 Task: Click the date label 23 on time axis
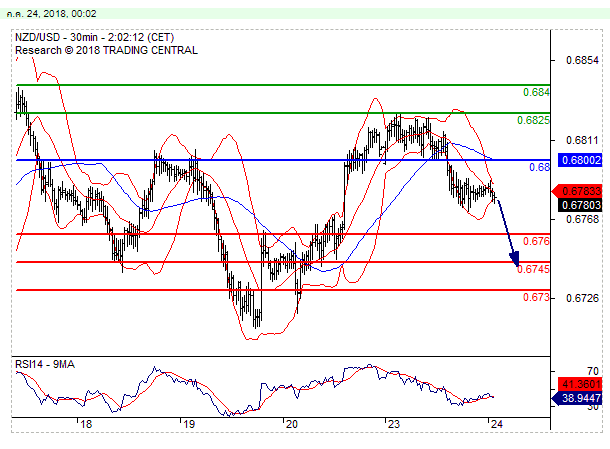[x=394, y=424]
